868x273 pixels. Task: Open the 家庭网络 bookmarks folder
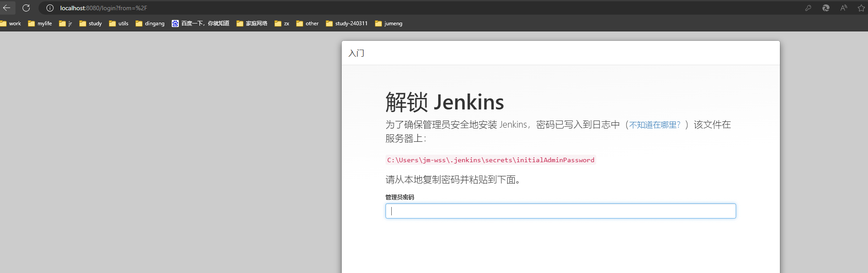[252, 23]
